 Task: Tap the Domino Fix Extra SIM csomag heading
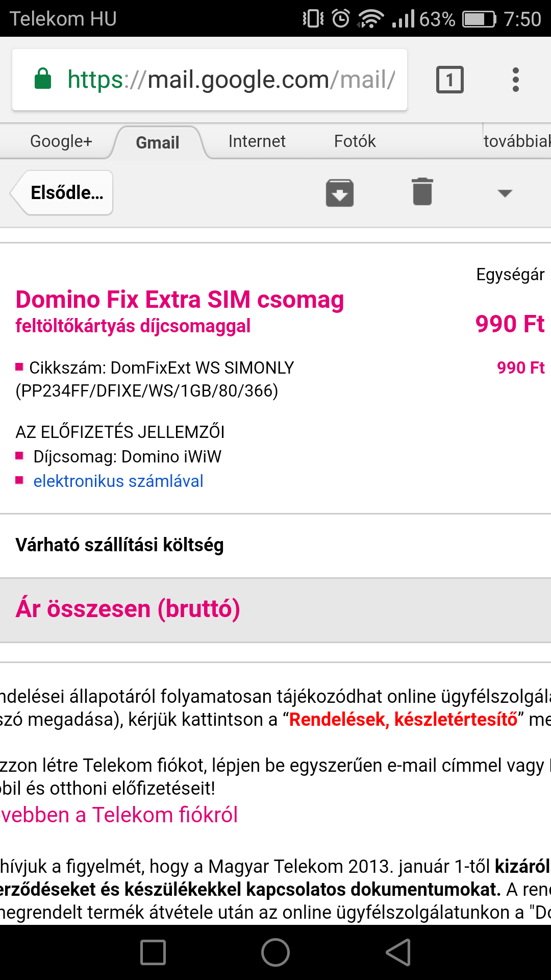pos(180,300)
